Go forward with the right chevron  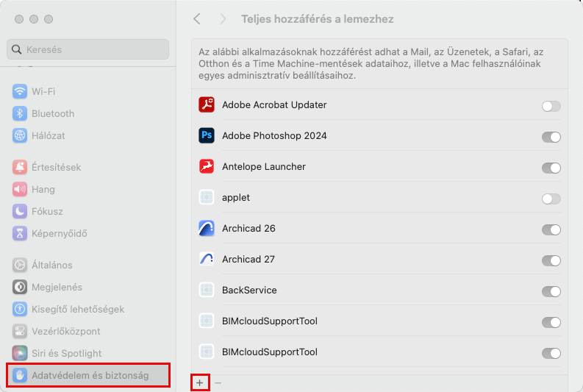click(223, 19)
